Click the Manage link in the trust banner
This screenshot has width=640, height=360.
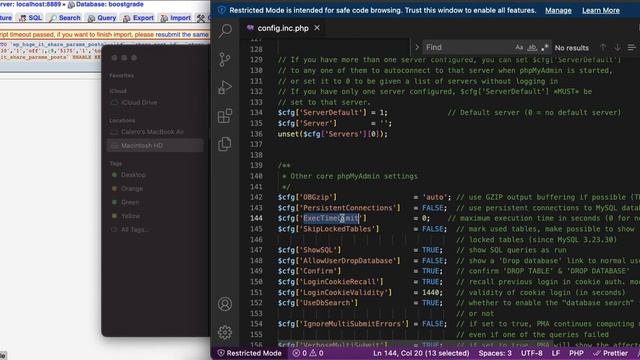[x=558, y=11]
